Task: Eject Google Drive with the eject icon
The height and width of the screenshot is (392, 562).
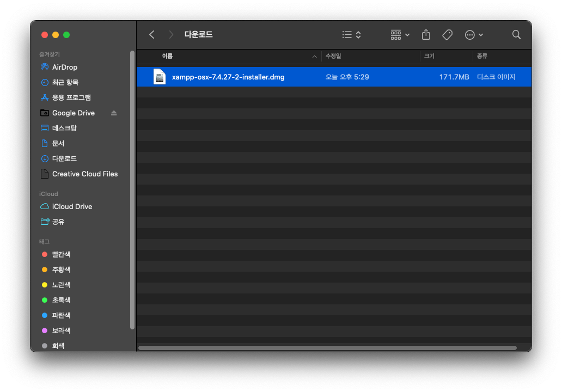Action: (114, 113)
